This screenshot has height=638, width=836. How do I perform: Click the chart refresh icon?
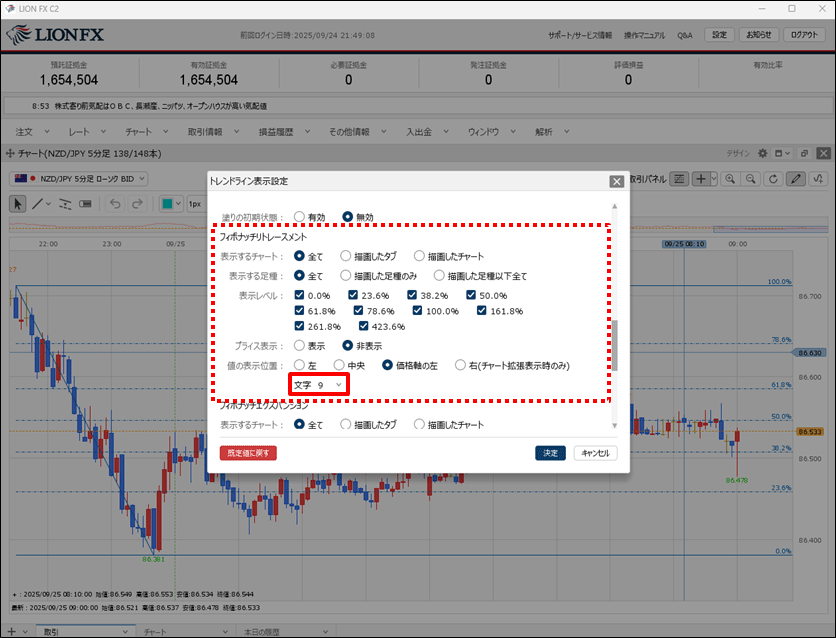click(772, 178)
